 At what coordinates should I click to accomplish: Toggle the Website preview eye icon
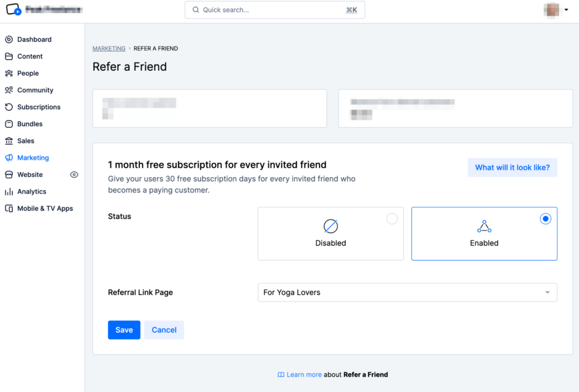pos(74,175)
